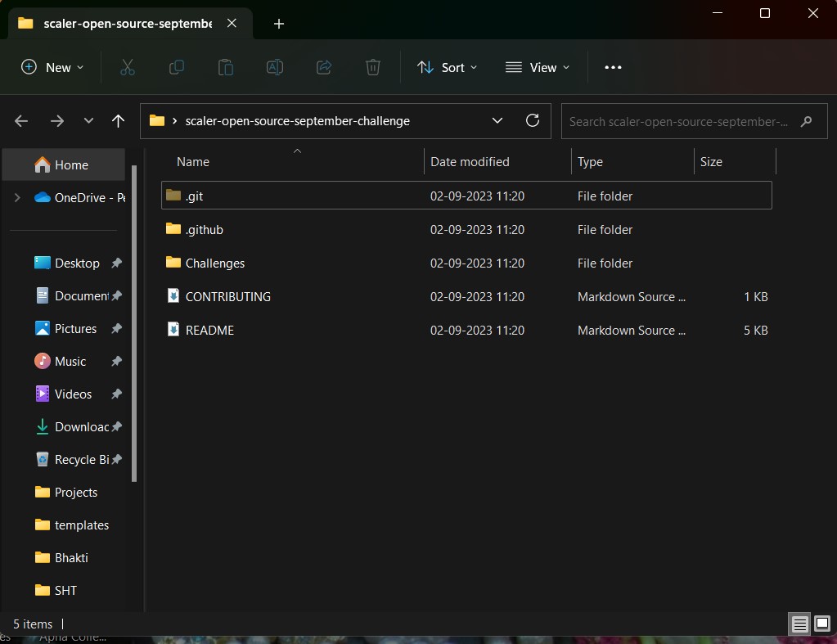Click the Copy icon in toolbar
837x644 pixels.
(x=176, y=68)
